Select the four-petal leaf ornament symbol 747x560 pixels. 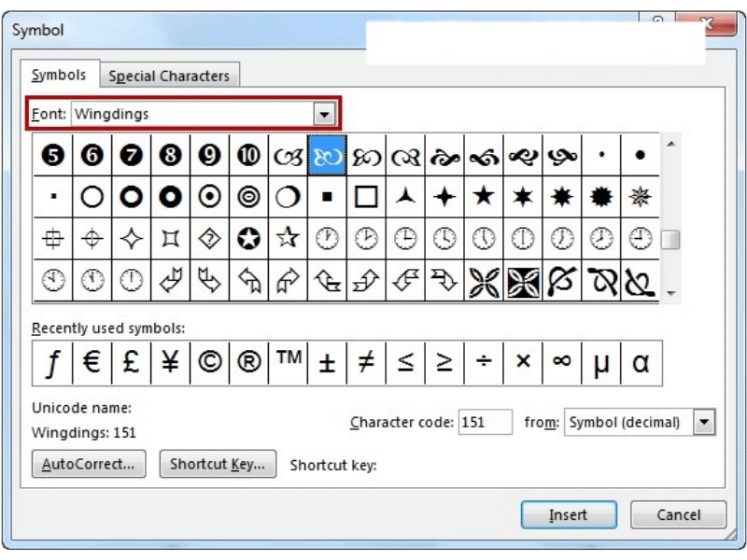[484, 281]
